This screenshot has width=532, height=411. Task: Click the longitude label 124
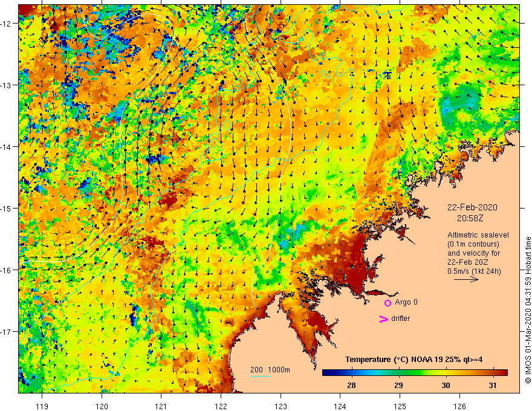pyautogui.click(x=340, y=406)
